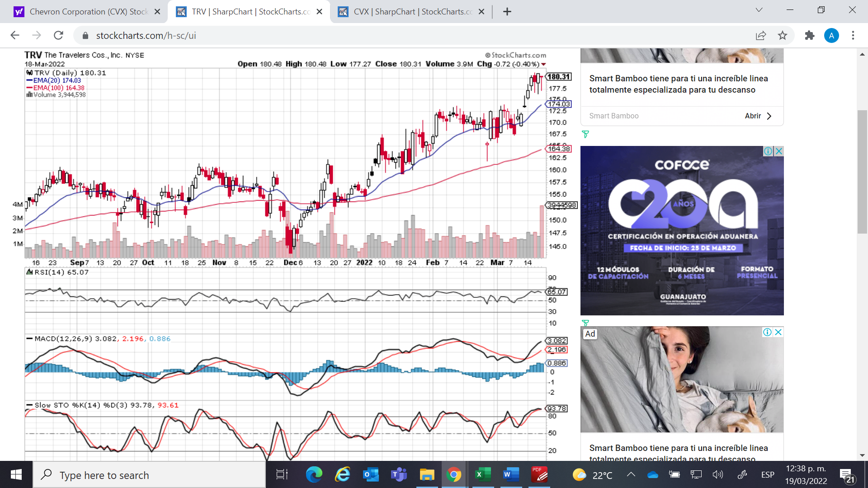Click AdChoices info icon on COFACE ad

click(x=768, y=151)
